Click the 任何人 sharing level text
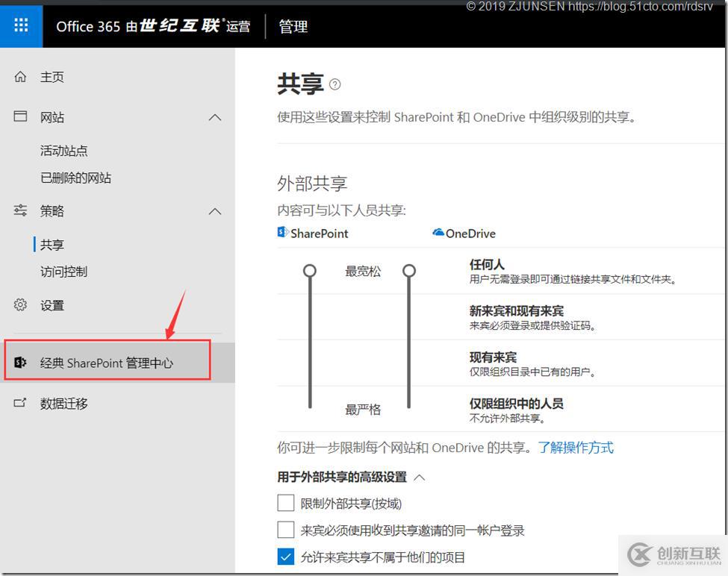Screen dimensions: 728x576 tap(487, 264)
